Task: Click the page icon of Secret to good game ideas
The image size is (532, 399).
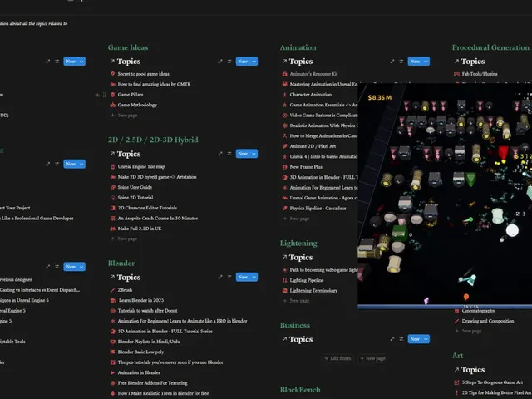Action: [x=113, y=74]
